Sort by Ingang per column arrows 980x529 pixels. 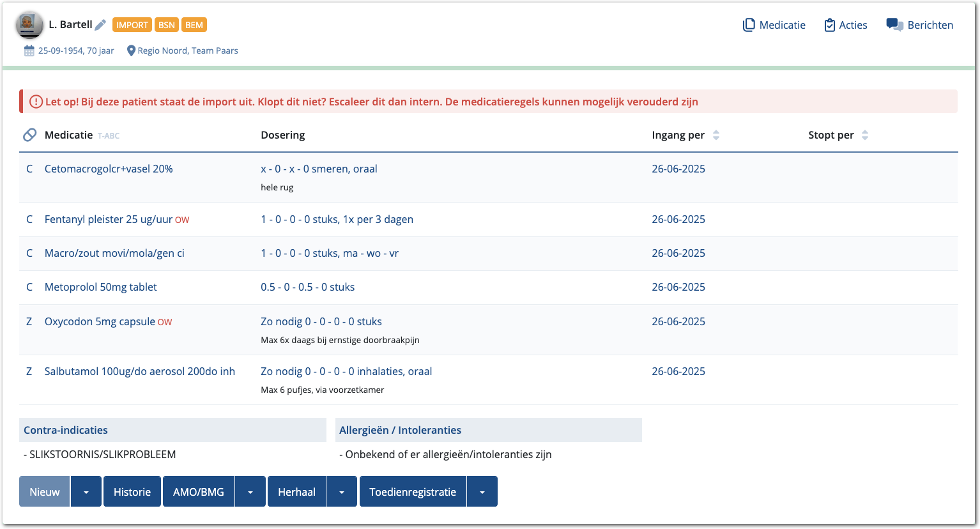coord(716,135)
